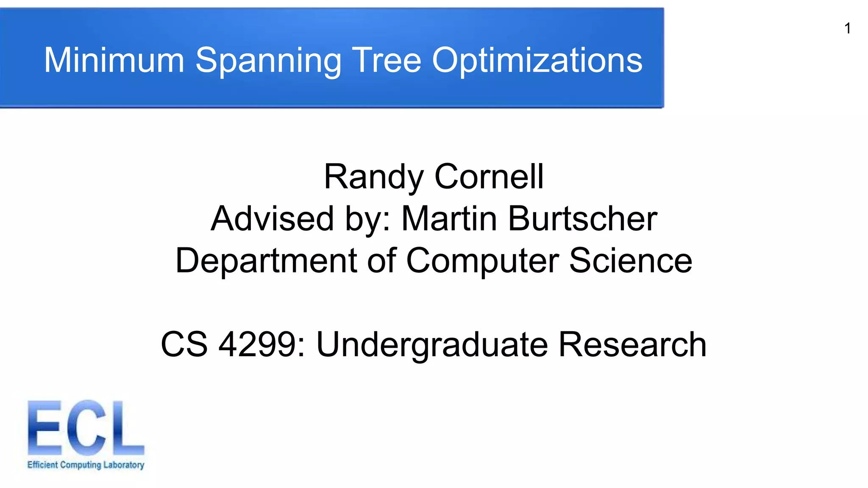Image resolution: width=868 pixels, height=488 pixels.
Task: Click the Efficient Computing Laboratory caption
Action: 86,465
